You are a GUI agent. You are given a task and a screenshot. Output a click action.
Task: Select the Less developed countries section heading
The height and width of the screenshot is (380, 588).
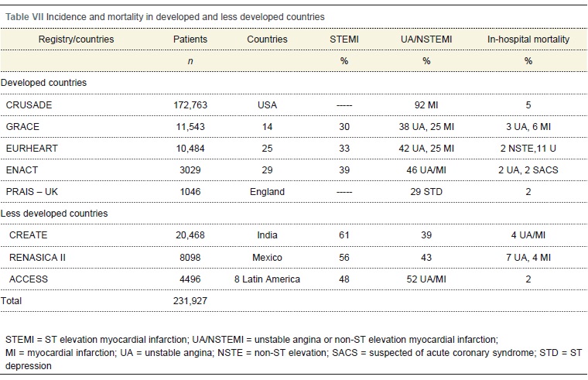pyautogui.click(x=53, y=213)
